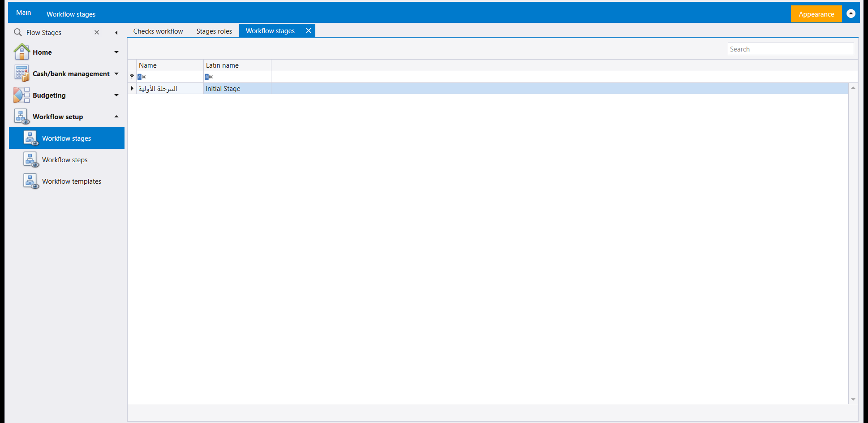Select the Workflow stages document tab
868x423 pixels.
point(270,31)
